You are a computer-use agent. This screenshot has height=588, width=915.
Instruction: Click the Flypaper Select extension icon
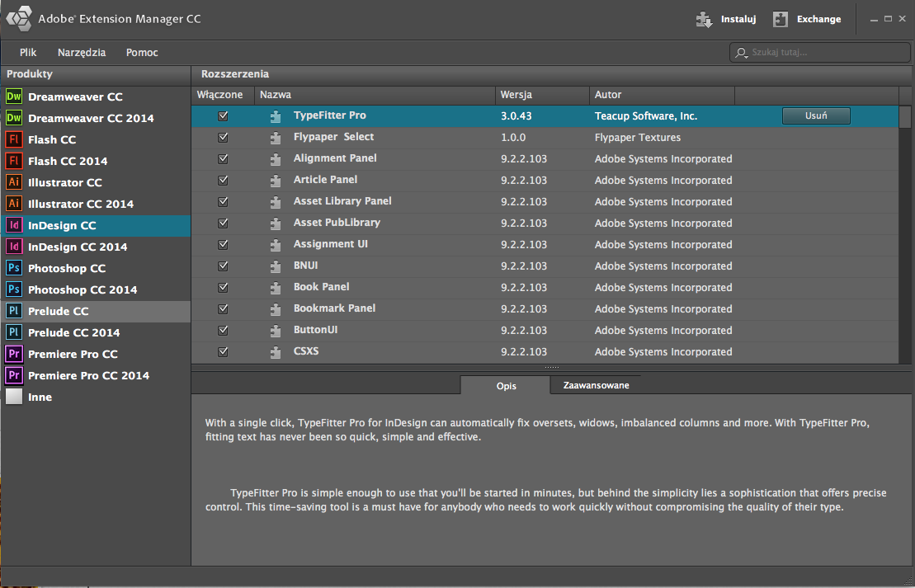(x=276, y=138)
